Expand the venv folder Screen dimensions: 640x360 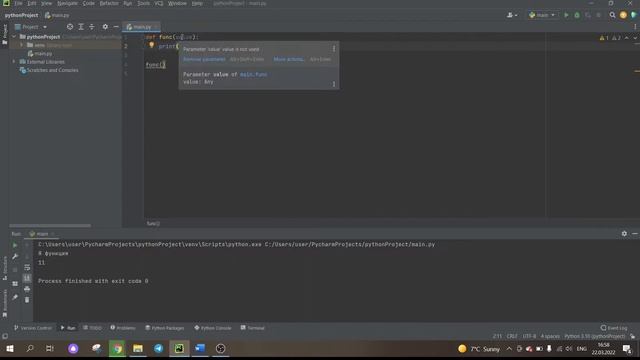tap(22, 45)
